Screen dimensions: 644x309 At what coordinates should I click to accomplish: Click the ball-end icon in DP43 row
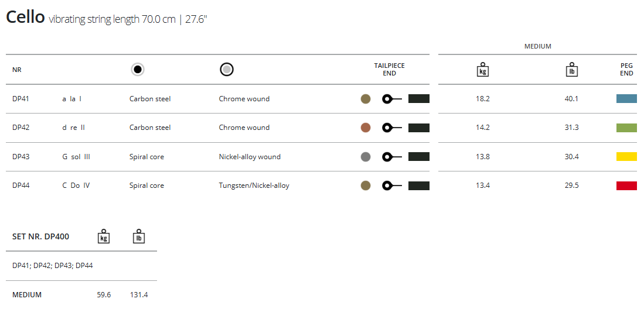(391, 156)
